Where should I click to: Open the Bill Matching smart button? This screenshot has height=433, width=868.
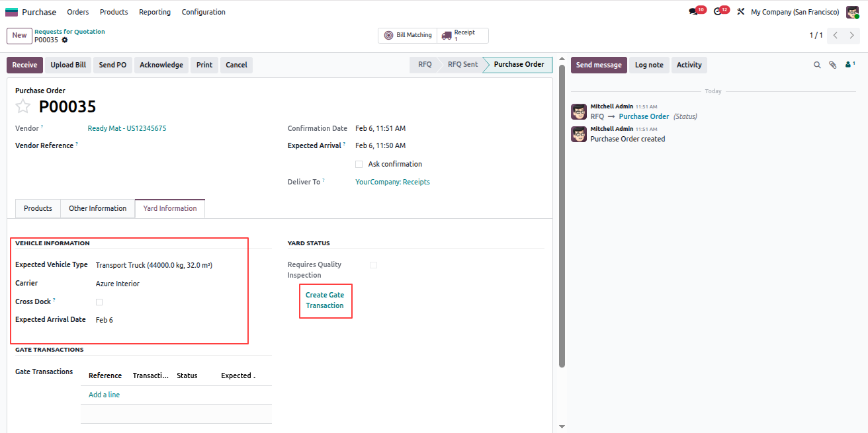click(408, 36)
